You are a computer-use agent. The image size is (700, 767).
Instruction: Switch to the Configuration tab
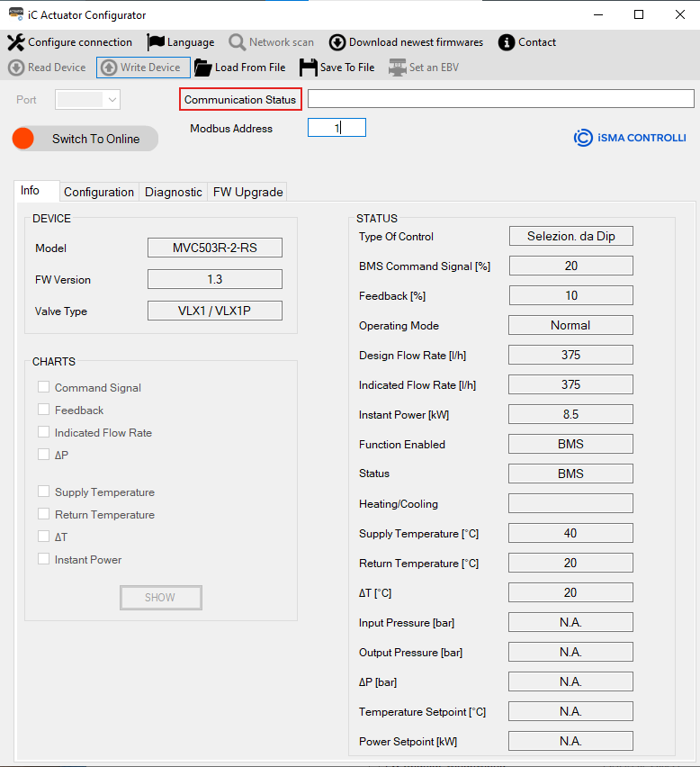[99, 192]
